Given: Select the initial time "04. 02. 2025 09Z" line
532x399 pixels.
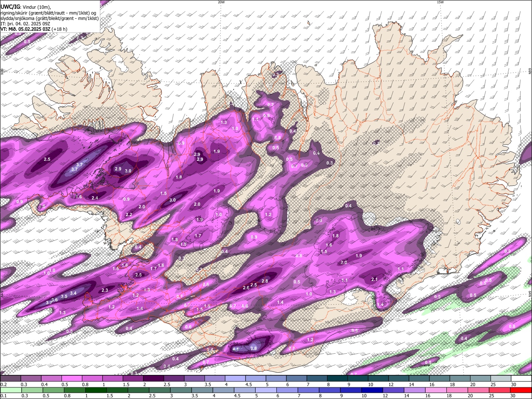Looking at the screenshot, I should [x=25, y=24].
